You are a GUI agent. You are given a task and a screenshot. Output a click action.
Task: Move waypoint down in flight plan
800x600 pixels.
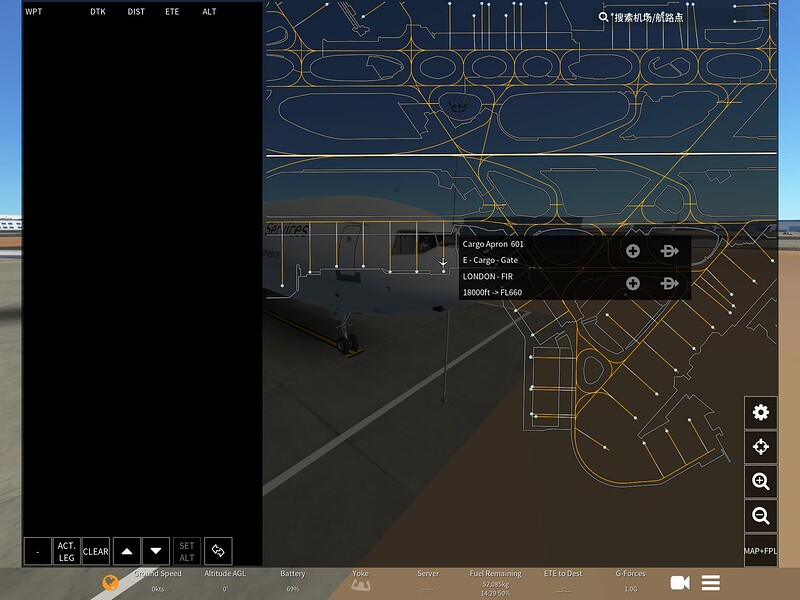click(156, 551)
